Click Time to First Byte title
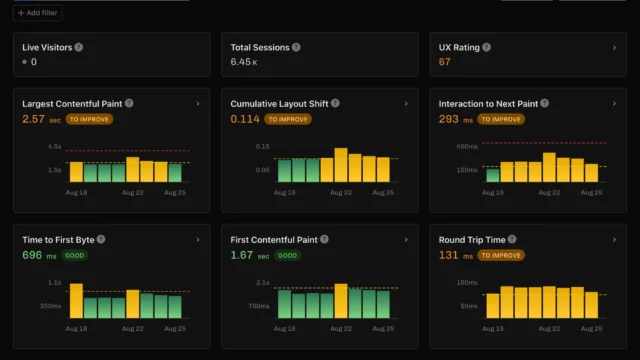640x360 pixels. pos(58,240)
